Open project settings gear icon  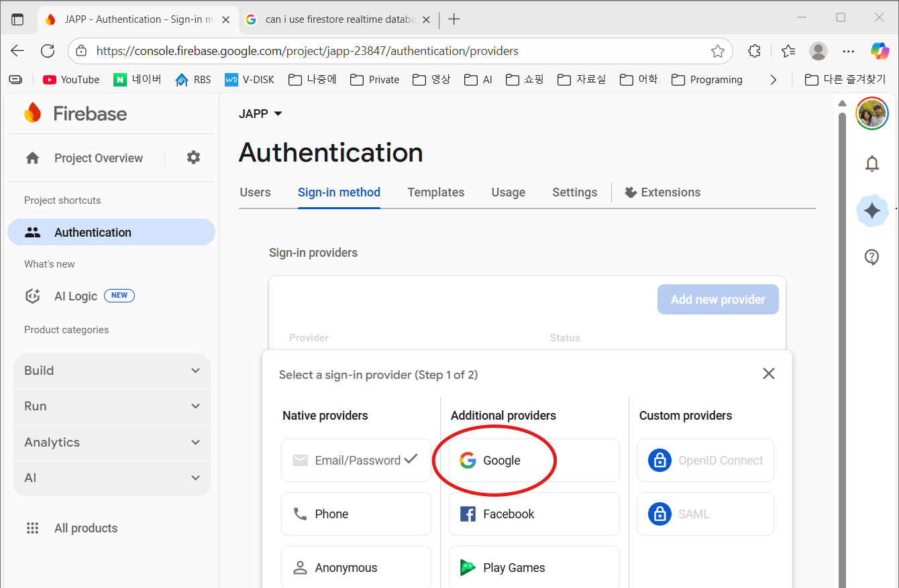(193, 158)
